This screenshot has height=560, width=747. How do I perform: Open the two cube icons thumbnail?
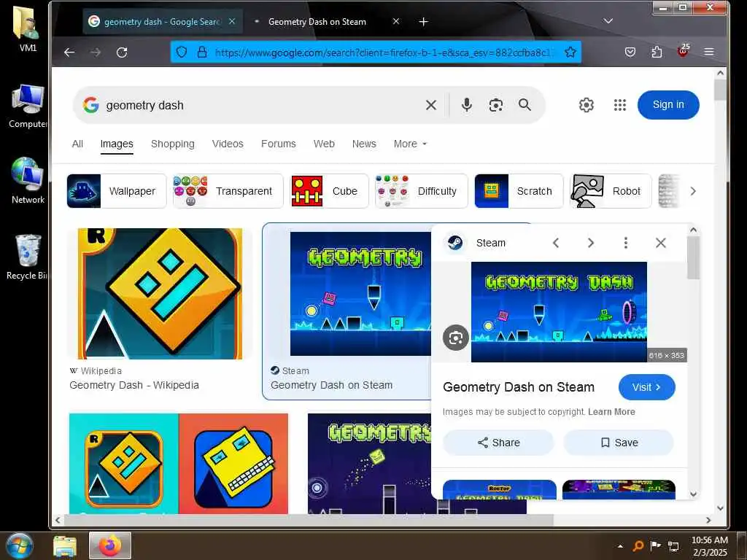179,463
